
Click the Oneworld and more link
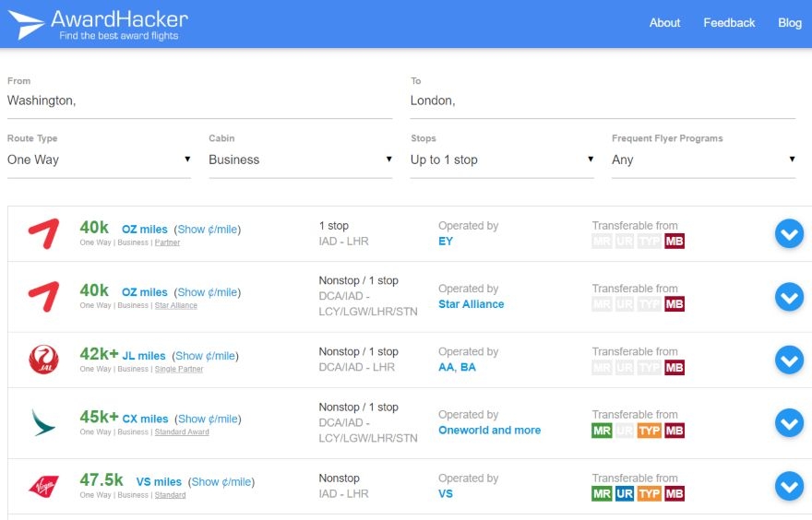(x=489, y=431)
